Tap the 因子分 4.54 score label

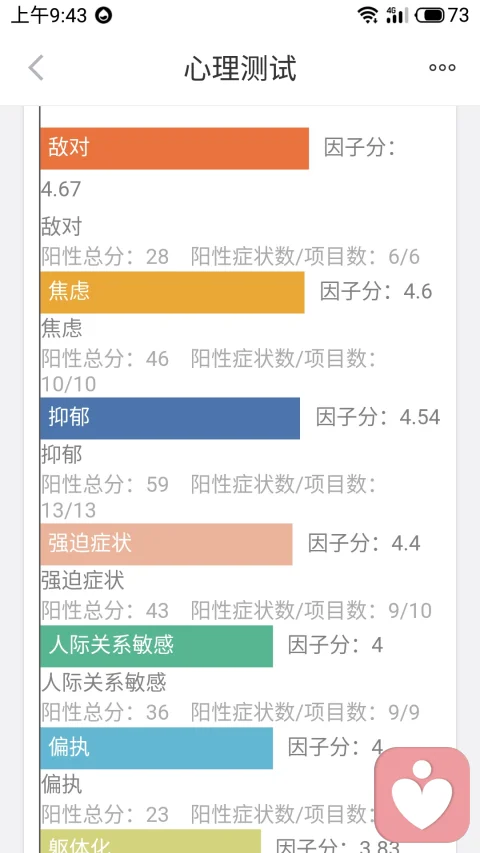tap(378, 417)
